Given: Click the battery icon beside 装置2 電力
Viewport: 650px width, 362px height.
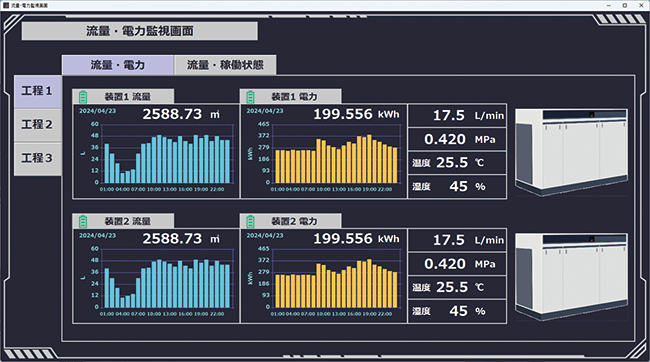Looking at the screenshot, I should tap(250, 221).
